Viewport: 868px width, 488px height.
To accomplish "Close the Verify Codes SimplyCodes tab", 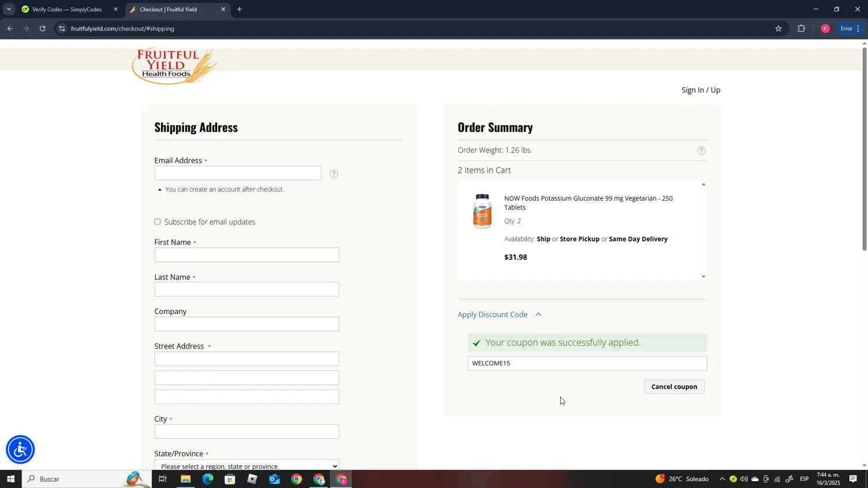I will coord(116,9).
